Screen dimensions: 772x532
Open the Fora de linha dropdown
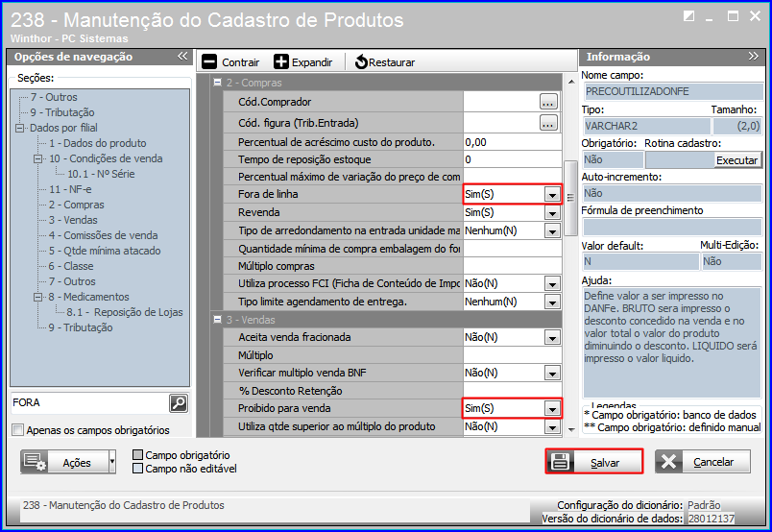(552, 195)
